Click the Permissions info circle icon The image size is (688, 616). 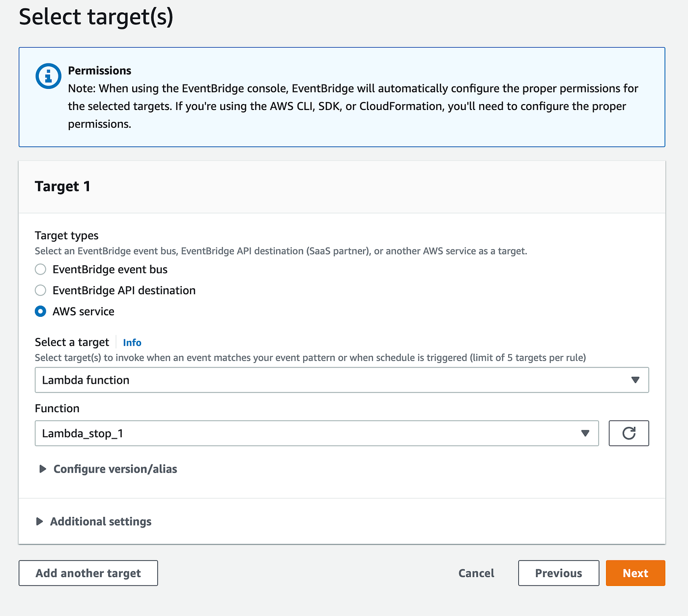pos(48,76)
